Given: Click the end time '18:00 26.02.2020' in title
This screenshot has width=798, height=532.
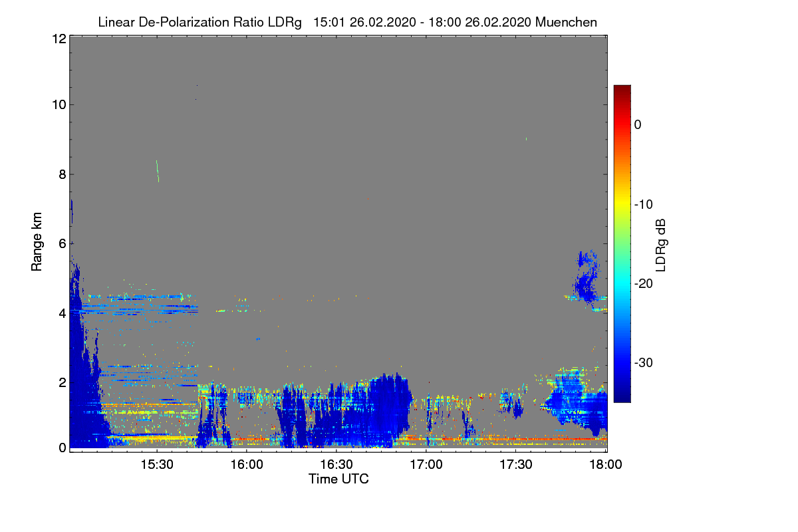Looking at the screenshot, I should coord(479,22).
